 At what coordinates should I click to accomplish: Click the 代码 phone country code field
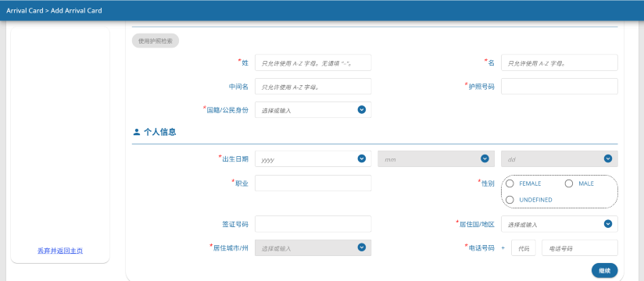coord(524,247)
